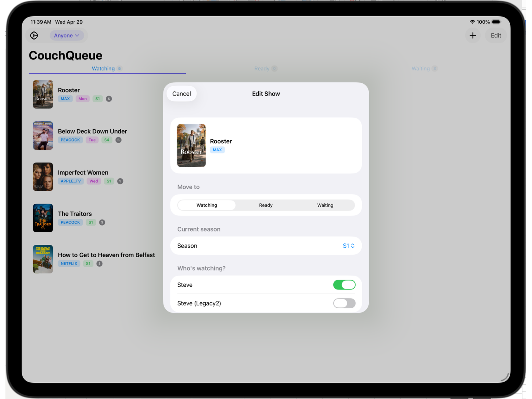Click The Traitors poster thumbnail
532x399 pixels.
click(x=43, y=218)
